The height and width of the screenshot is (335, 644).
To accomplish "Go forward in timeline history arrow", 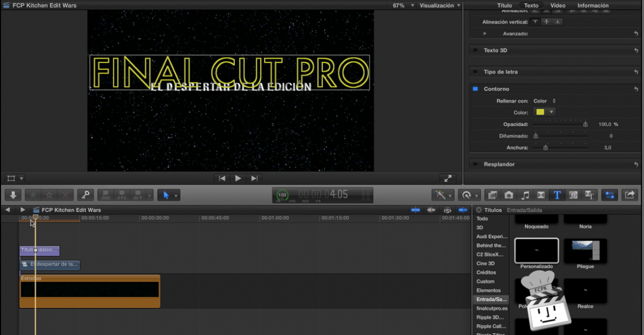I will point(22,210).
